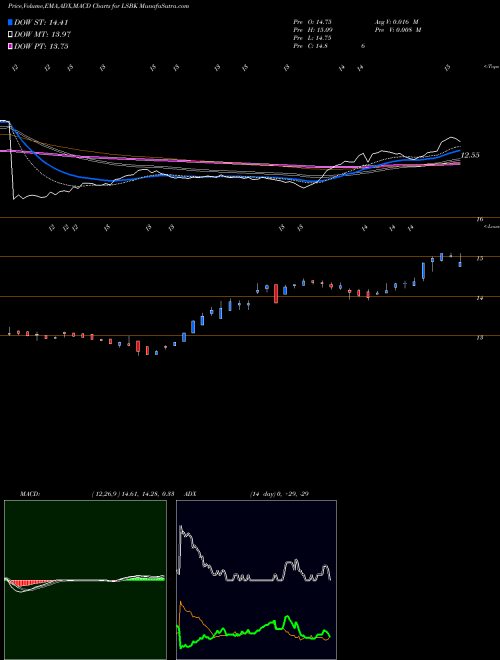
Task: Click the 13 price axis label
Action: click(x=479, y=338)
